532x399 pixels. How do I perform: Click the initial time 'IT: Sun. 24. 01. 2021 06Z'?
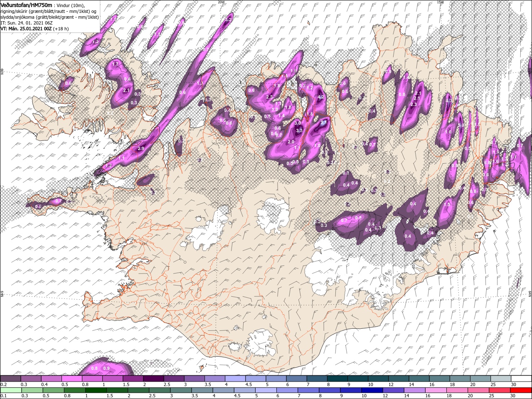click(27, 23)
